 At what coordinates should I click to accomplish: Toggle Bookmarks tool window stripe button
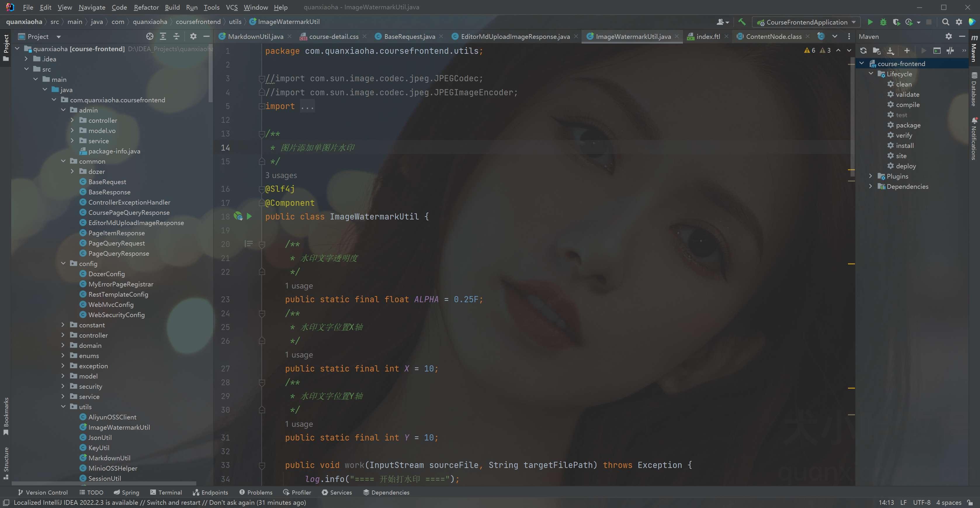6,416
